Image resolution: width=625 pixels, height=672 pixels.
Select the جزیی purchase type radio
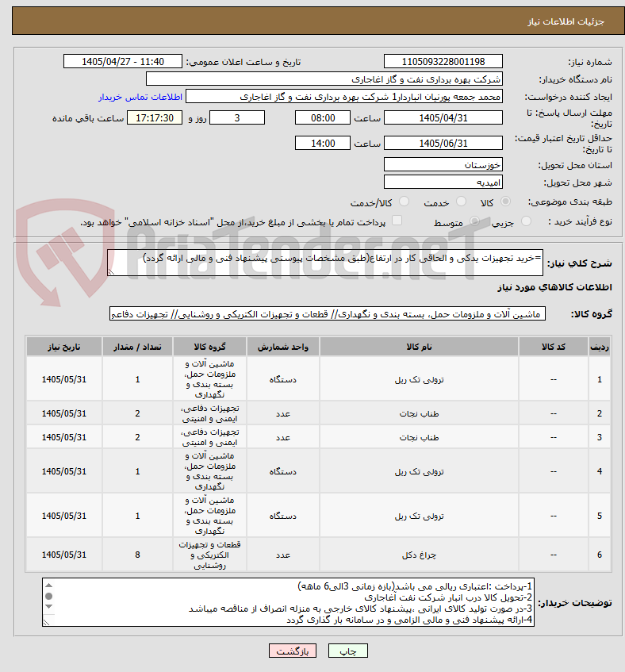tap(526, 221)
